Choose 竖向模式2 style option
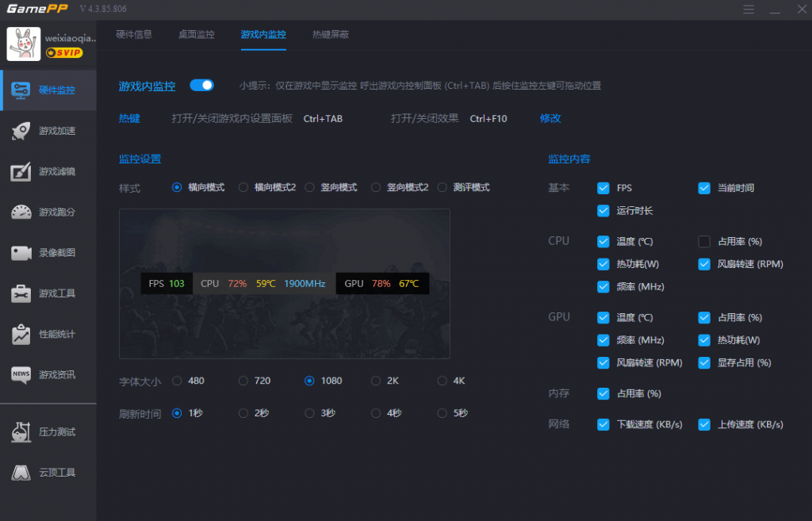This screenshot has height=521, width=812. 375,187
